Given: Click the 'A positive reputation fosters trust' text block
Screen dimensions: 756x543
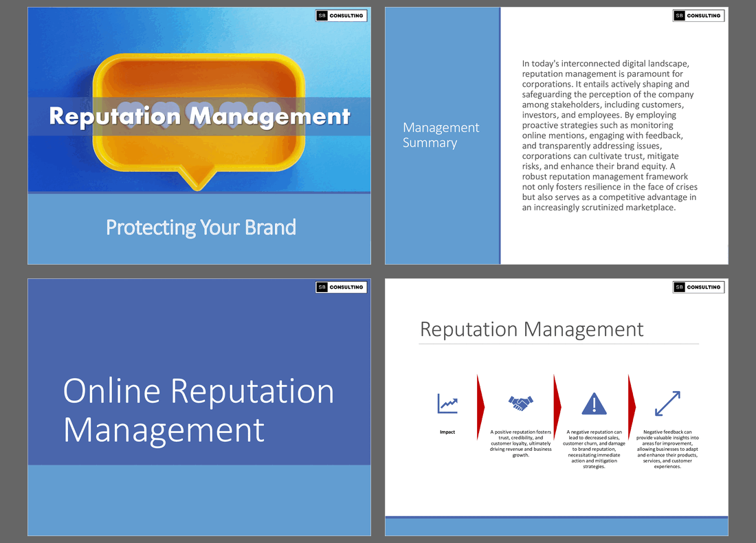Looking at the screenshot, I should [x=521, y=443].
